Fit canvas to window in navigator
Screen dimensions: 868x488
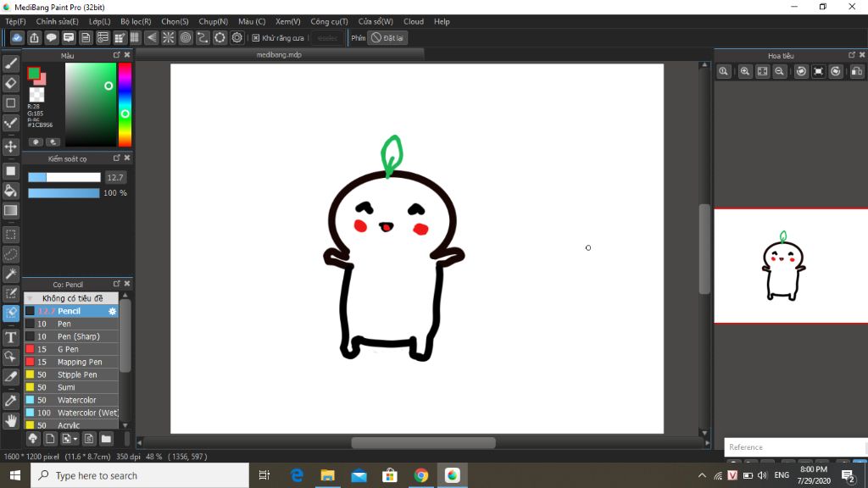click(x=762, y=71)
